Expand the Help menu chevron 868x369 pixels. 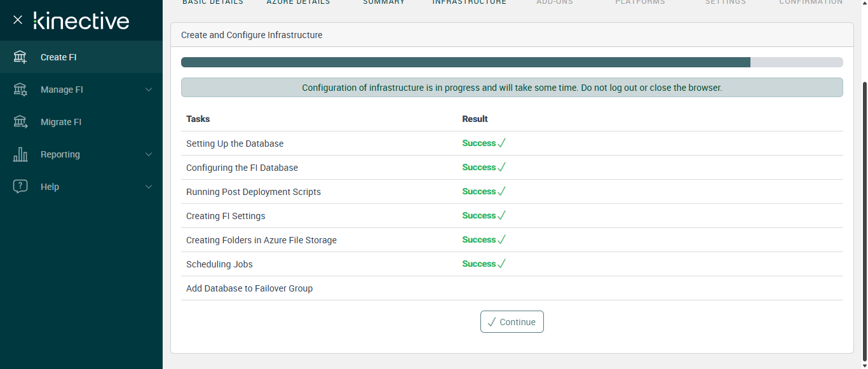(149, 187)
